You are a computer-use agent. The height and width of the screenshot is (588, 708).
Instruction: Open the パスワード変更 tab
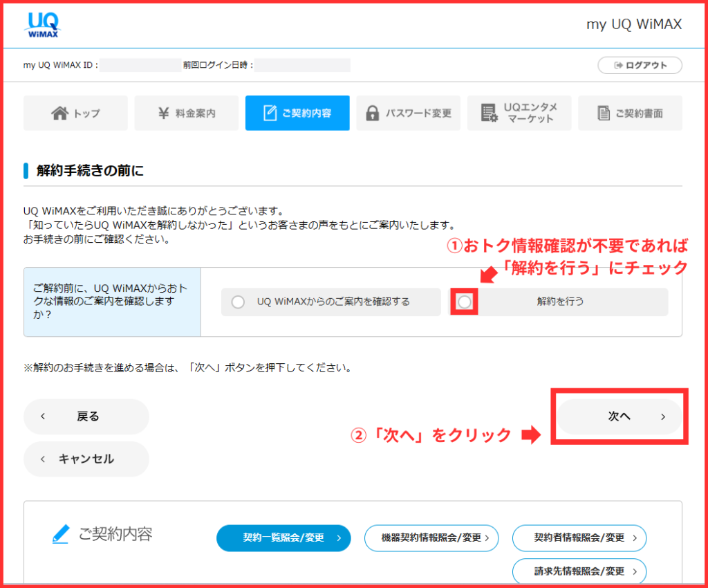pyautogui.click(x=408, y=113)
